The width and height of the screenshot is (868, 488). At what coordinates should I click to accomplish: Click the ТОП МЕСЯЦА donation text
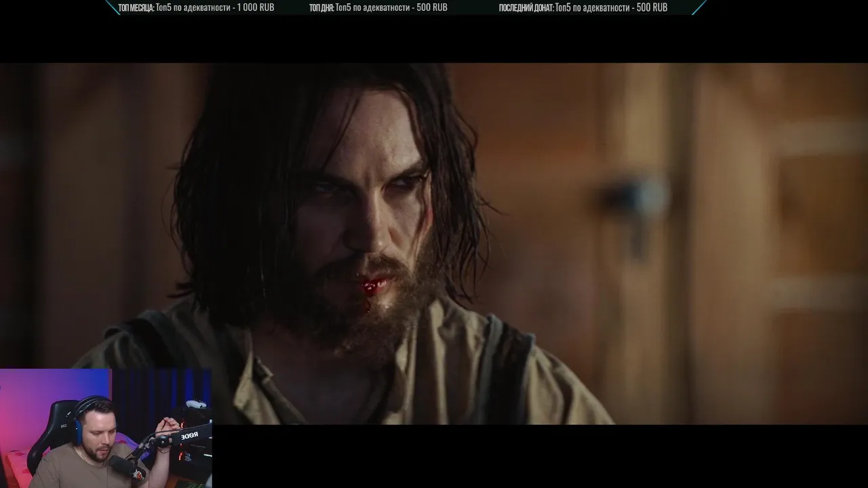pyautogui.click(x=196, y=7)
